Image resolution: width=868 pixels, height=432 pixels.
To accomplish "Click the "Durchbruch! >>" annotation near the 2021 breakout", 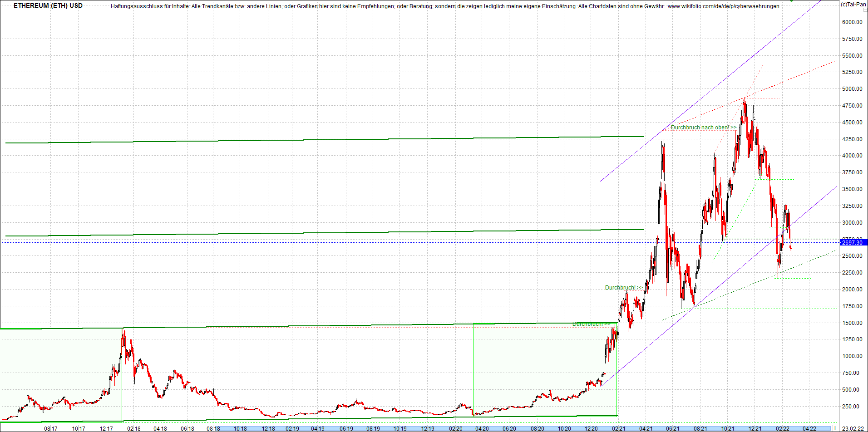I will tap(623, 287).
